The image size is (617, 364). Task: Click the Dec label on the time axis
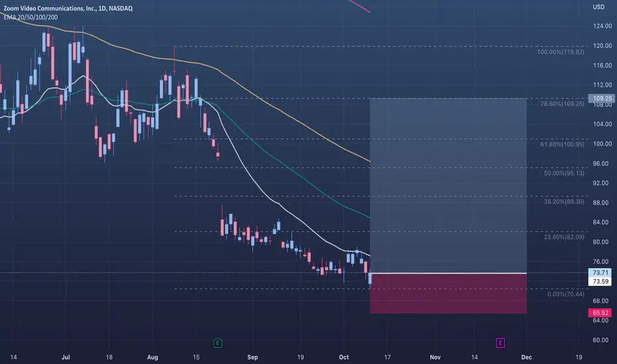[x=526, y=357]
